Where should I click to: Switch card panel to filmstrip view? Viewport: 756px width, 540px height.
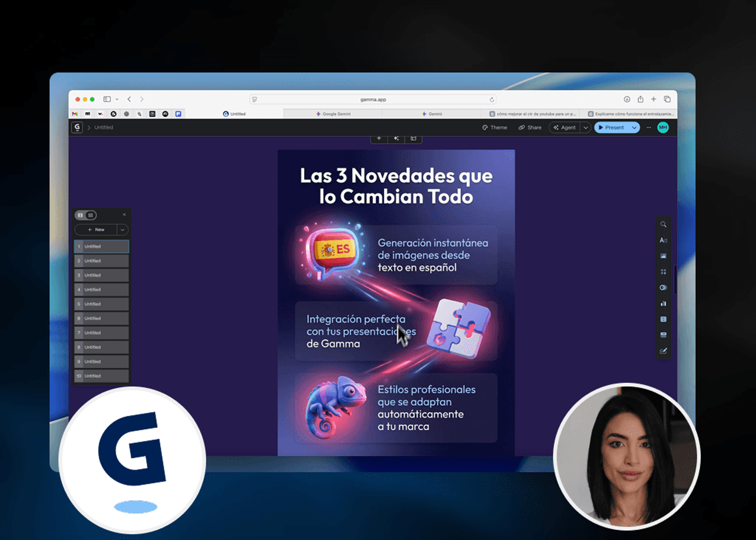coord(80,215)
